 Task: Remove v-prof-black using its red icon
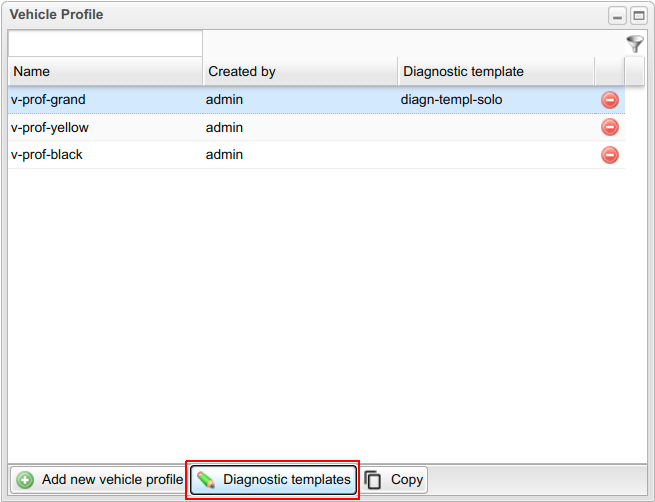point(609,155)
